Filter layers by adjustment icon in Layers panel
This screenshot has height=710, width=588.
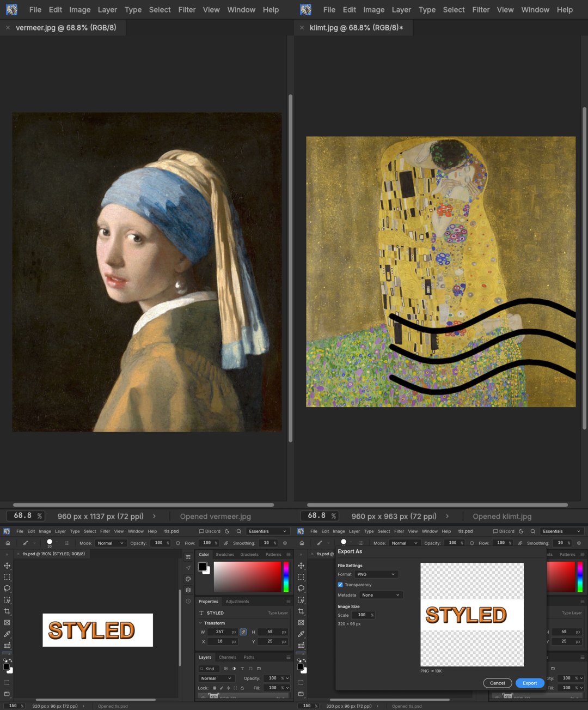[234, 669]
